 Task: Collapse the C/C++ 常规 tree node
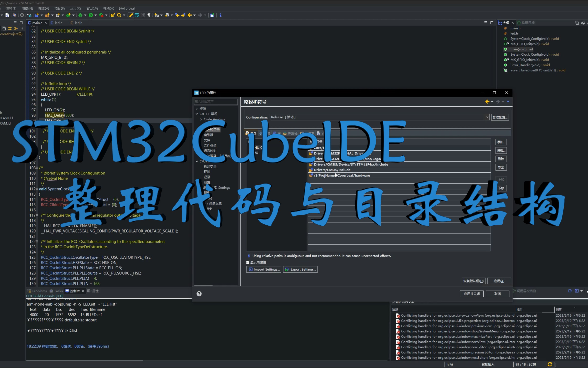click(197, 114)
